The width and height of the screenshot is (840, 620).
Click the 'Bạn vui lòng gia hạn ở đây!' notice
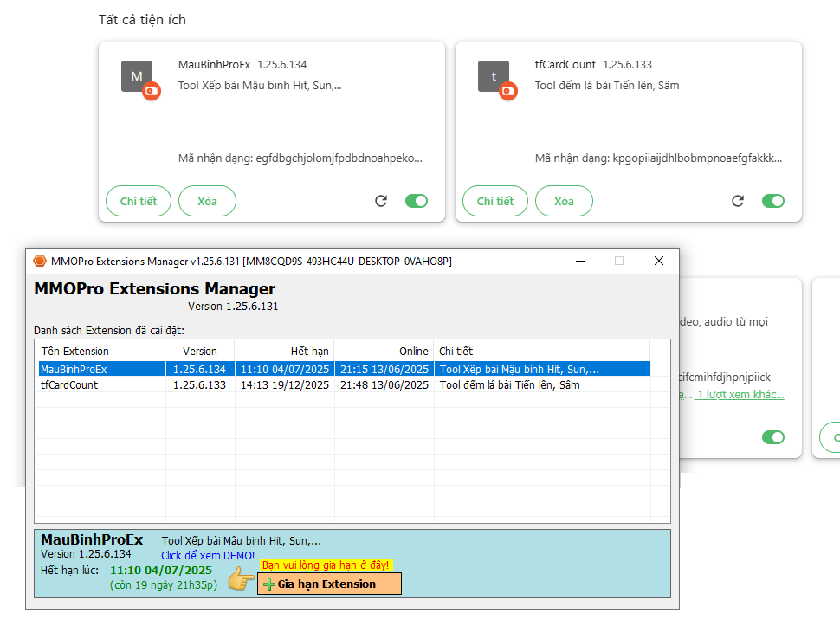pyautogui.click(x=326, y=565)
